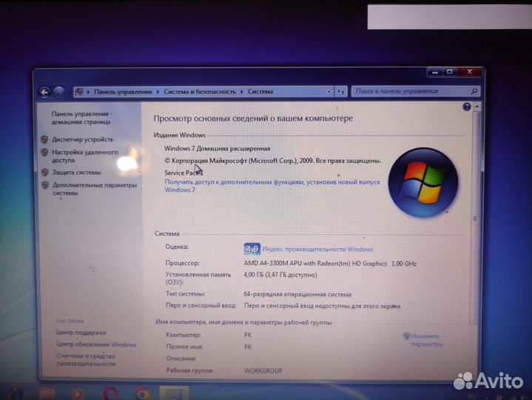532x400 pixels.
Task: Expand the arrow after Система и безопасность breadcrumb
Action: (x=241, y=92)
